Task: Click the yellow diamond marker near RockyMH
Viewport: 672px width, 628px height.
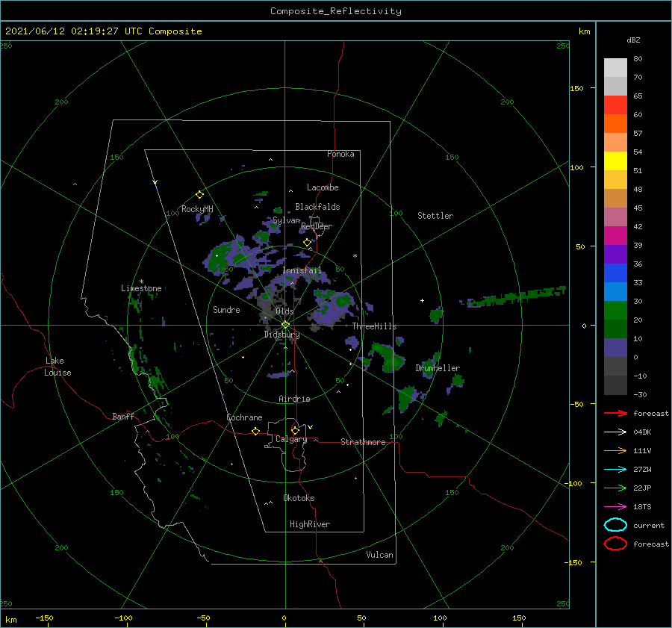Action: [199, 195]
